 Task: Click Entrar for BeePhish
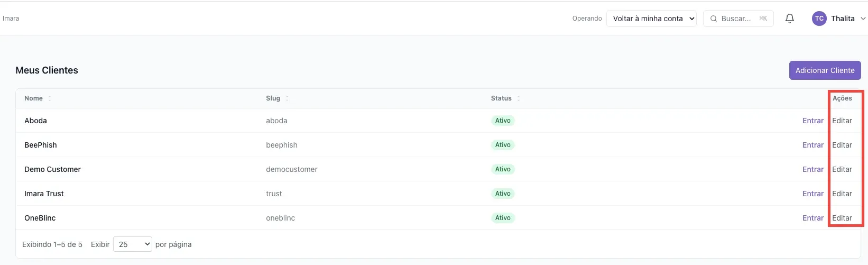coord(813,145)
